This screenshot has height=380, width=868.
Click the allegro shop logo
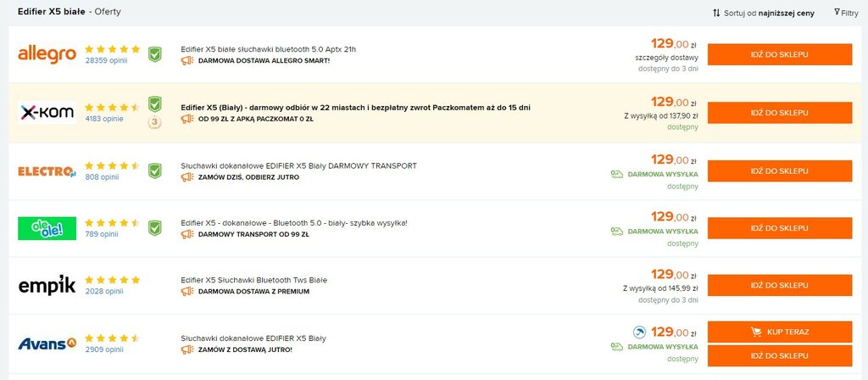point(47,54)
